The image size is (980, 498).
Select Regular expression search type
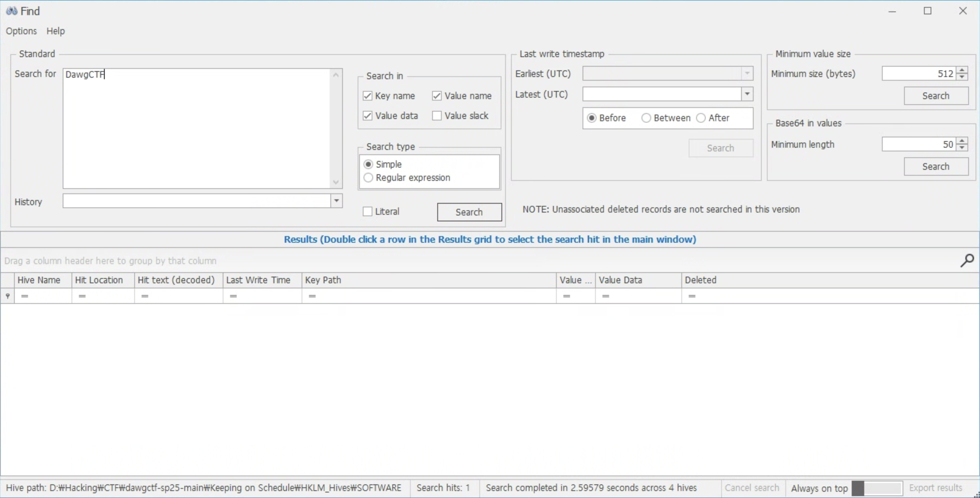point(368,178)
